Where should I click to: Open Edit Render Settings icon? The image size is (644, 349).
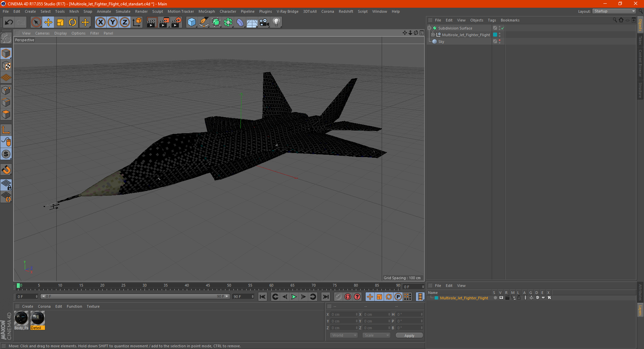[x=176, y=22]
